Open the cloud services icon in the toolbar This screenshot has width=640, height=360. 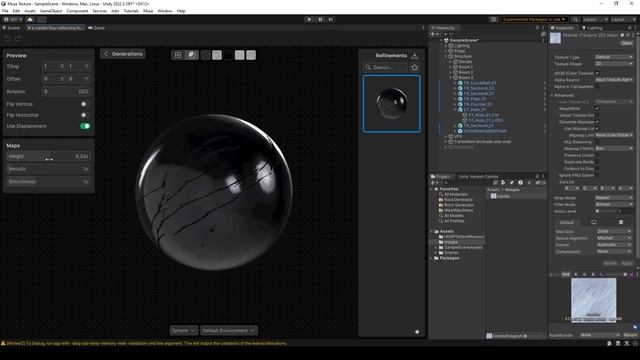pos(30,19)
